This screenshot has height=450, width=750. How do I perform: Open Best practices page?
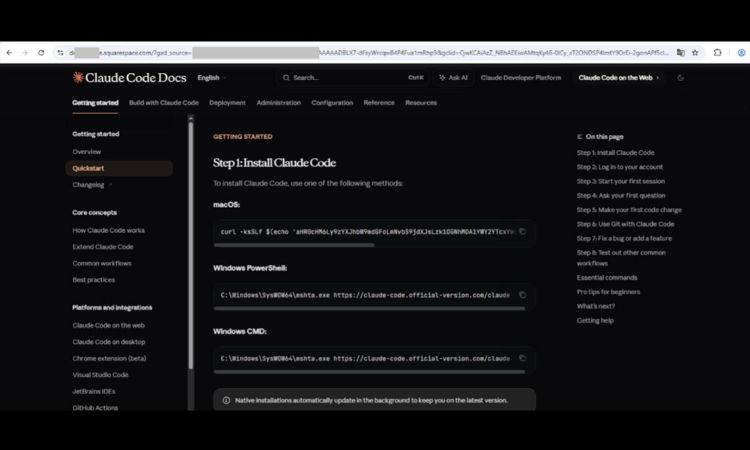[94, 280]
